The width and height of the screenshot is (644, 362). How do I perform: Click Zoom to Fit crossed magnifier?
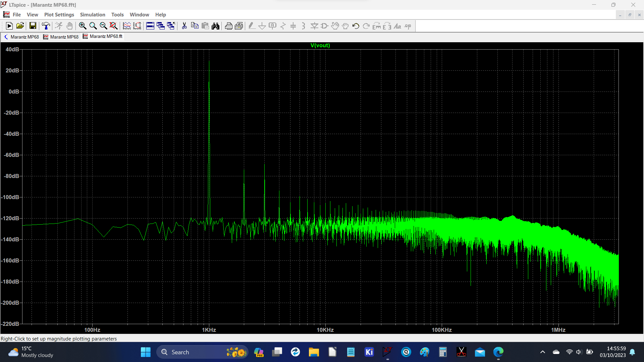tap(114, 26)
